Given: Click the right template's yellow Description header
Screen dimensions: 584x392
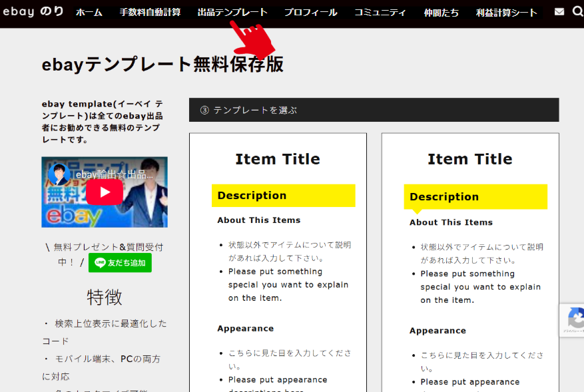Looking at the screenshot, I should (475, 197).
